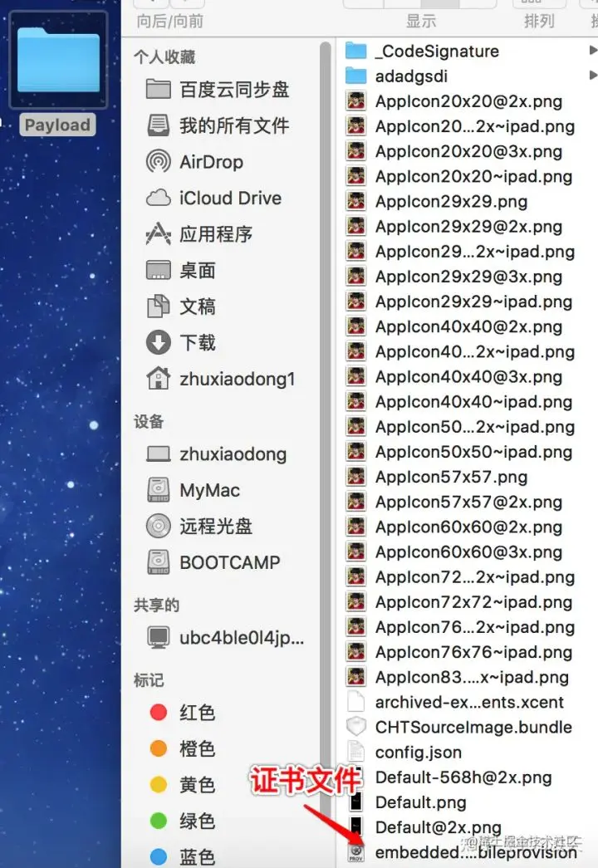
Task: Filter by the red 红色 tag
Action: (182, 712)
